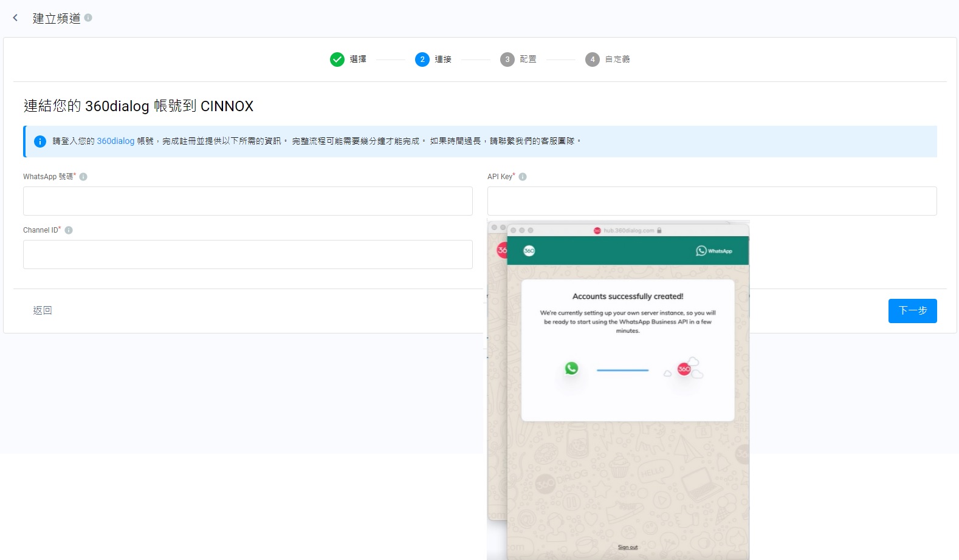The height and width of the screenshot is (560, 959).
Task: Click the WhatsApp logo in the green header
Action: pos(714,251)
